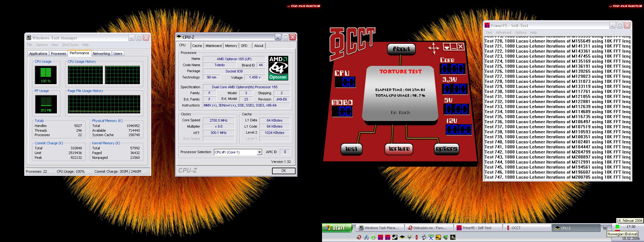Screen dimensions: 644x242
Task: Switch to Diskusjon.no browser taskbar button
Action: [429, 228]
